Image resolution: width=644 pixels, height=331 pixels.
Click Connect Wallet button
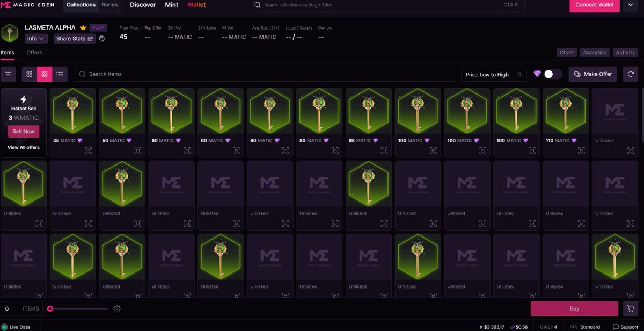click(594, 5)
